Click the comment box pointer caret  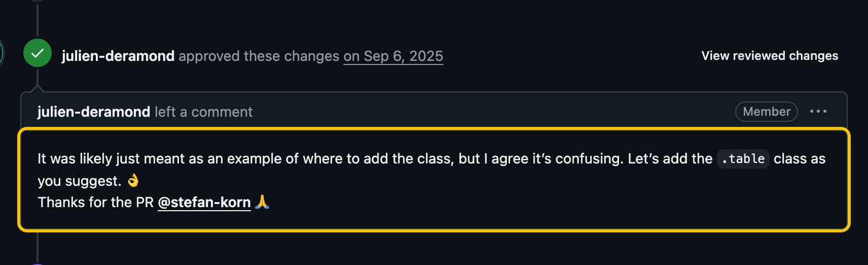tap(37, 88)
